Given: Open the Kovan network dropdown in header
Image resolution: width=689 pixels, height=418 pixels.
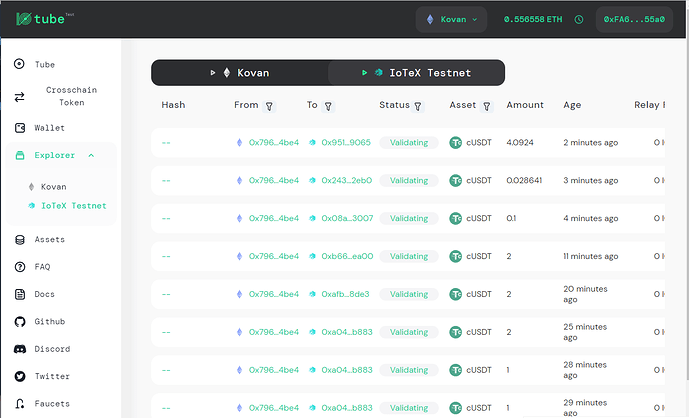Looking at the screenshot, I should coord(451,19).
